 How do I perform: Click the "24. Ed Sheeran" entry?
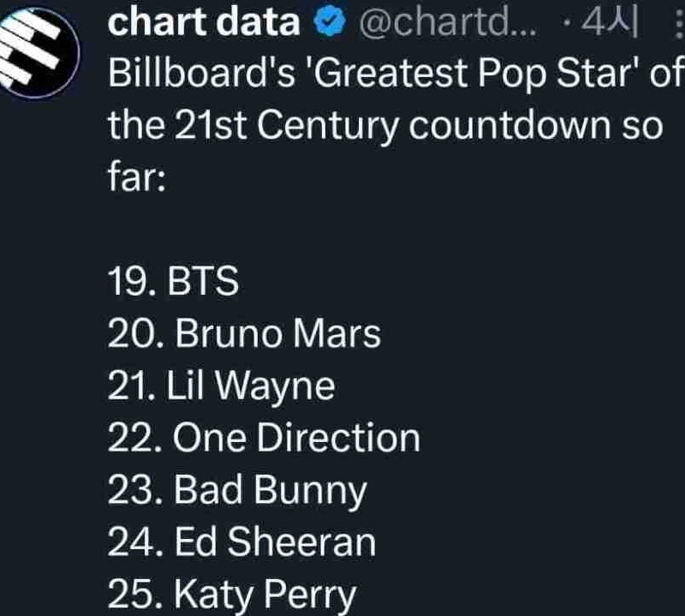(x=241, y=542)
